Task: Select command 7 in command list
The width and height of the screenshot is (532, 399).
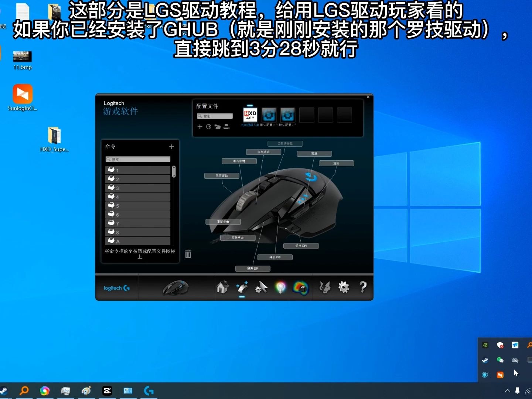Action: (137, 223)
